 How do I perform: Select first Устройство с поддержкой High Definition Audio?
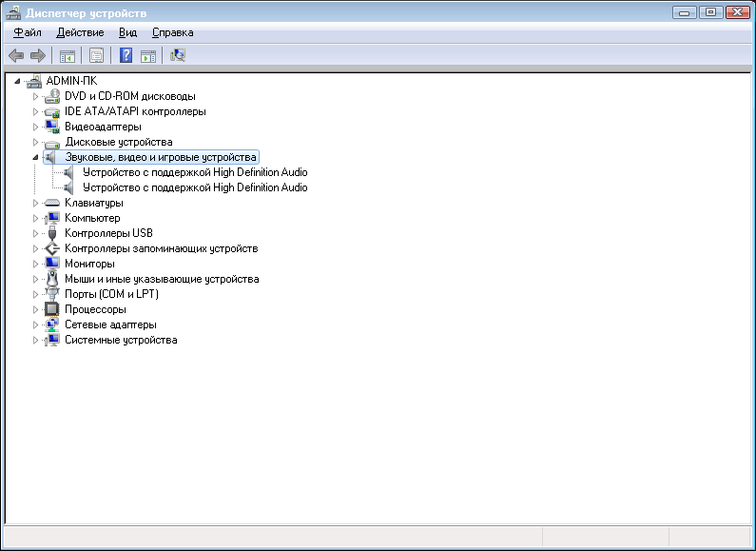(x=195, y=172)
